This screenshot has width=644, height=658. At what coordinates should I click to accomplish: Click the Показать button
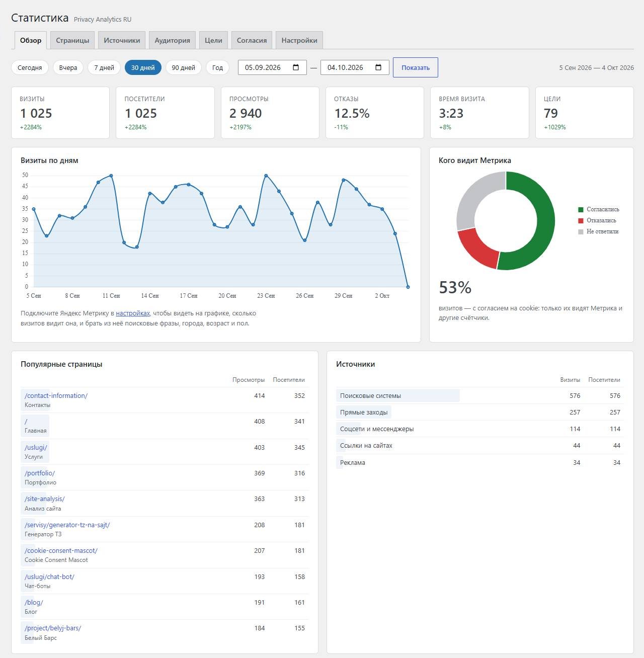(416, 67)
